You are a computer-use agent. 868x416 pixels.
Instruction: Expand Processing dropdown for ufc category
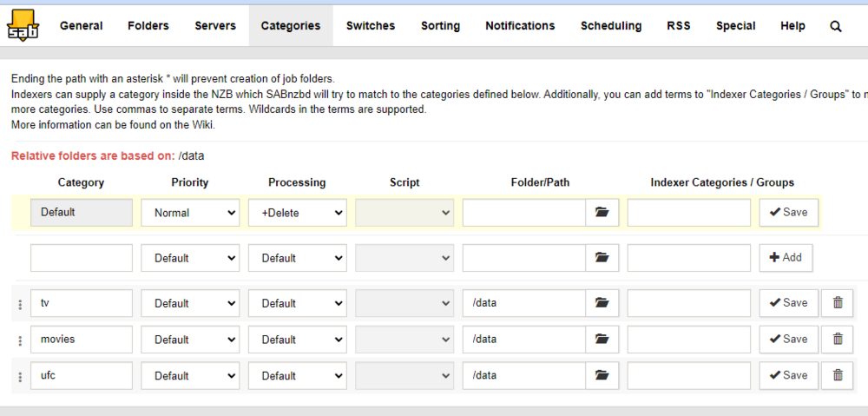(297, 375)
